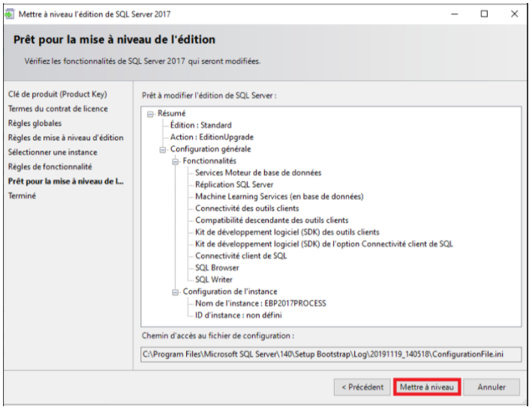Select the Machine Learning Services item

tap(279, 196)
